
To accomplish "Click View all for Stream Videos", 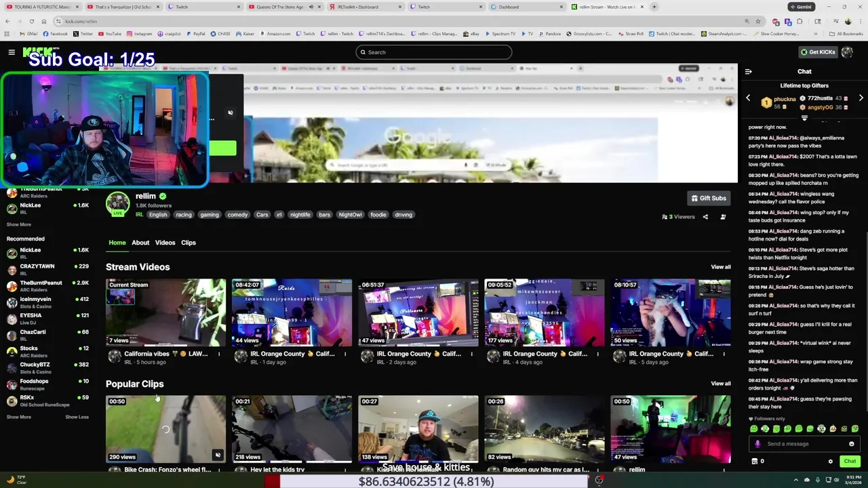I will pyautogui.click(x=721, y=267).
